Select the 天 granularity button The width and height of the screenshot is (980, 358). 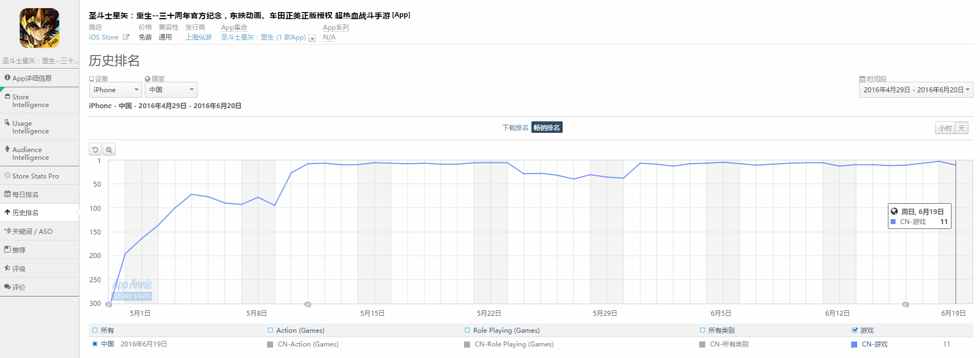(961, 128)
